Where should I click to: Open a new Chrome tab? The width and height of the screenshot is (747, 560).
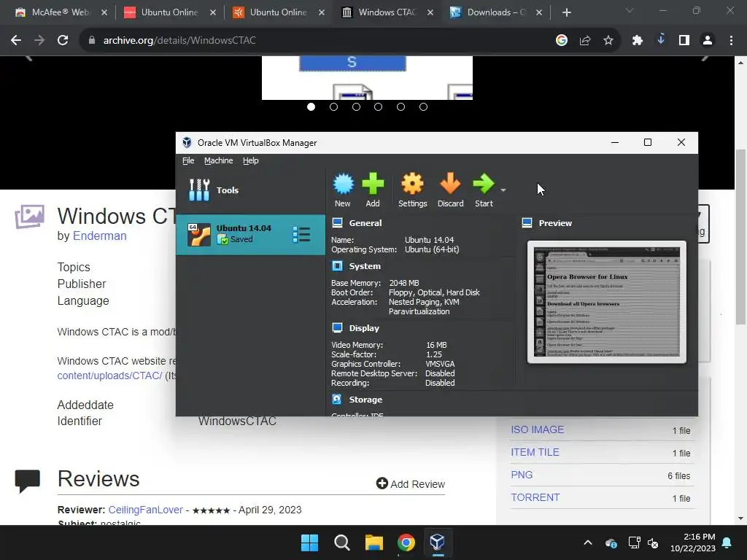pos(566,12)
